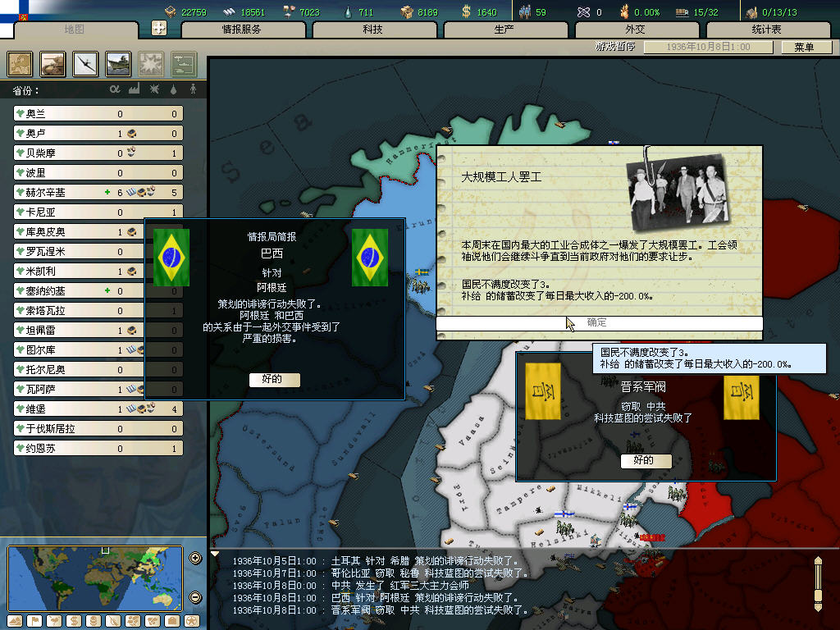This screenshot has height=630, width=840.
Task: Open the province map list icon
Action: coord(20,64)
